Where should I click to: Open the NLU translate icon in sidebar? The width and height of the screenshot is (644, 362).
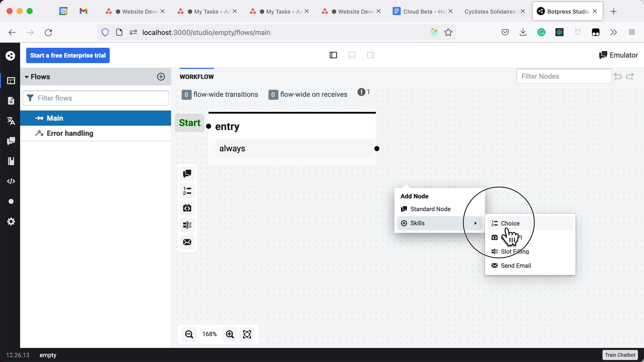pos(11,121)
